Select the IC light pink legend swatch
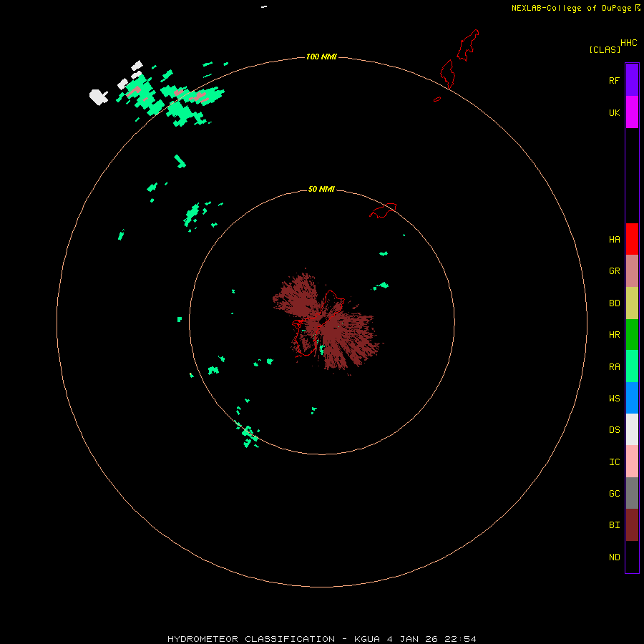Image resolution: width=644 pixels, height=644 pixels. (632, 462)
